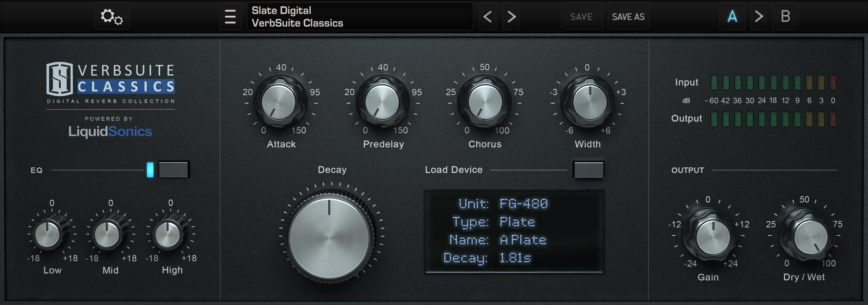Click the Type: Plate display line
The height and width of the screenshot is (305, 868).
pyautogui.click(x=494, y=222)
